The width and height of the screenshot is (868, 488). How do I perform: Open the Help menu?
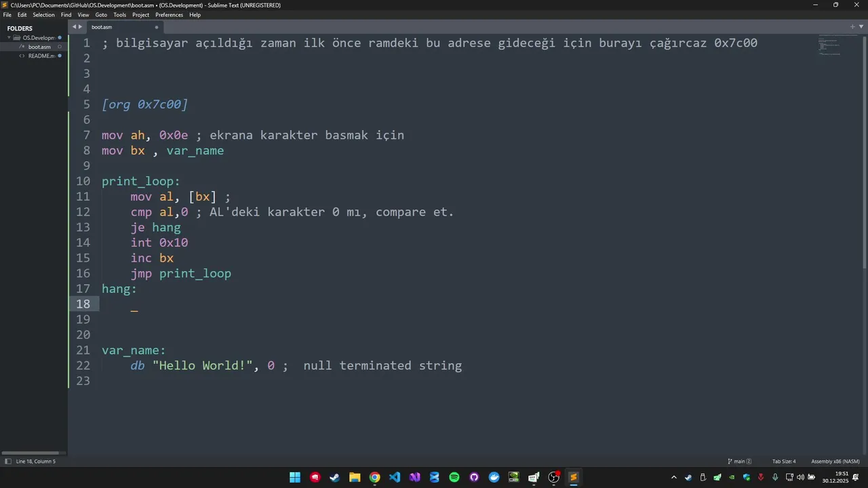[195, 15]
